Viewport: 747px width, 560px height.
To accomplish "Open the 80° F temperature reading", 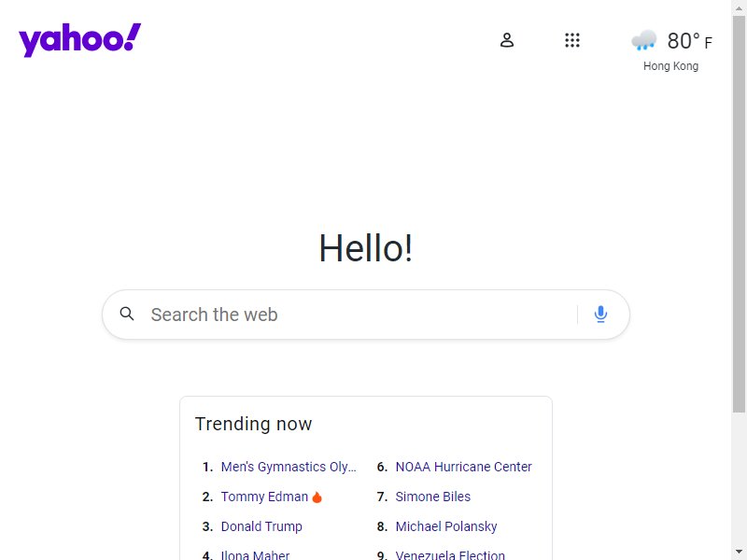I will coord(689,41).
